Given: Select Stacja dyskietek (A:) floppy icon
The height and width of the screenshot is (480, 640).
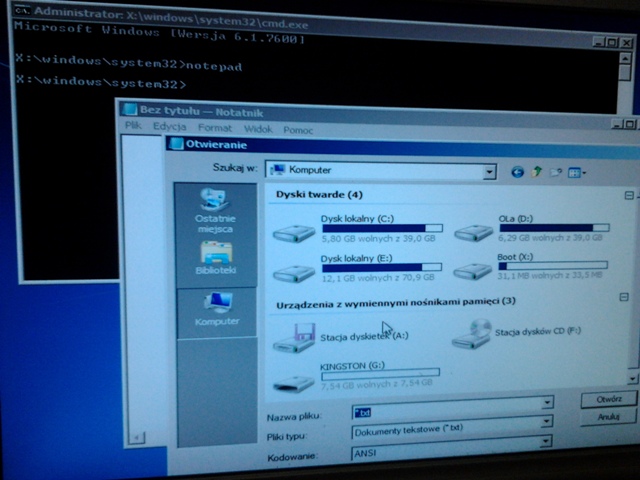Looking at the screenshot, I should tap(294, 338).
